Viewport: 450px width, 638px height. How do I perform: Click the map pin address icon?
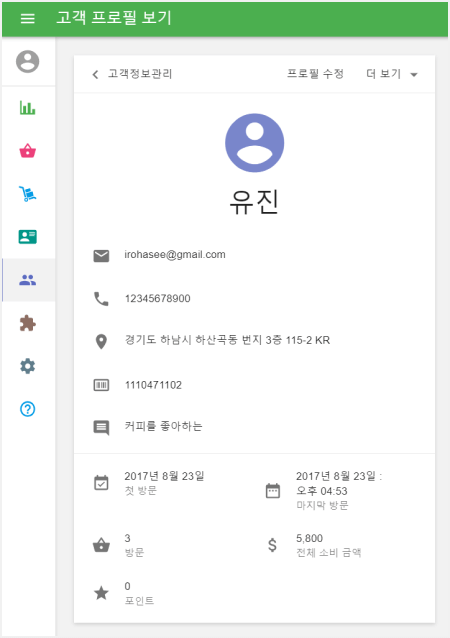point(101,342)
